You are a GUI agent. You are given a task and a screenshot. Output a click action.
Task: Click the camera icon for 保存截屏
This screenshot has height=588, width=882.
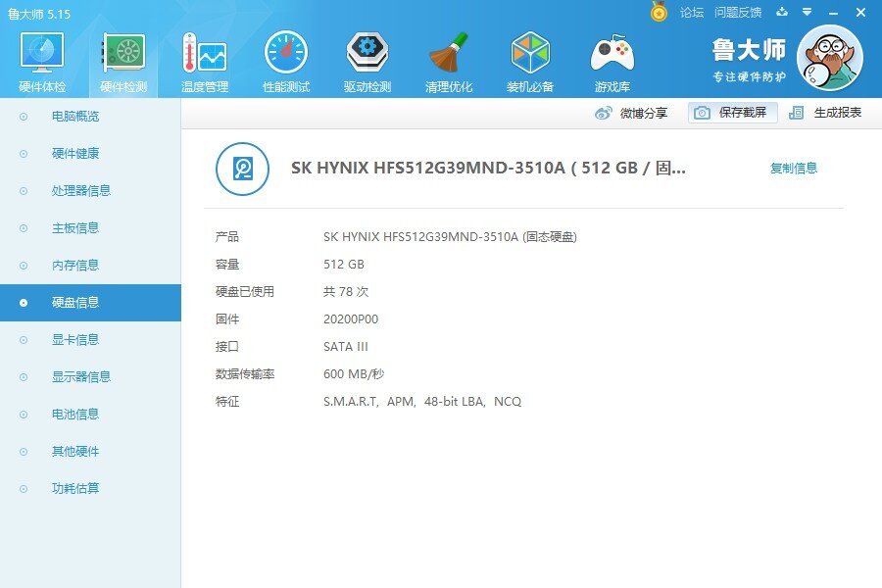[702, 113]
